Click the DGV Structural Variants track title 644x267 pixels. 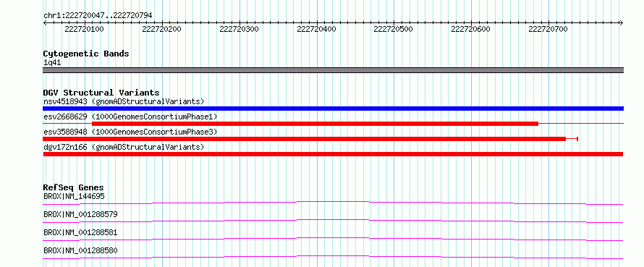(101, 93)
